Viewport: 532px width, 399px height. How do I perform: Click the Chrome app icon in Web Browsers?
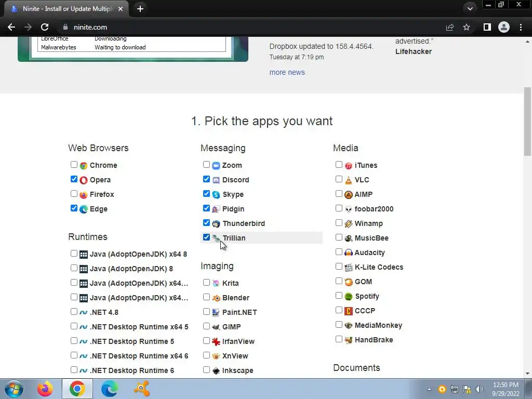tap(84, 166)
